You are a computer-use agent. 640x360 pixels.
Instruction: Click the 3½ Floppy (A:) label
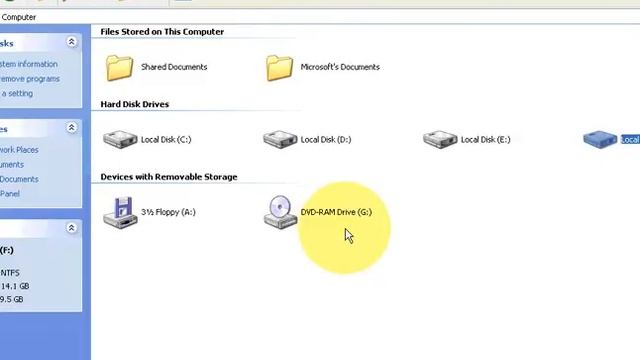tap(168, 212)
